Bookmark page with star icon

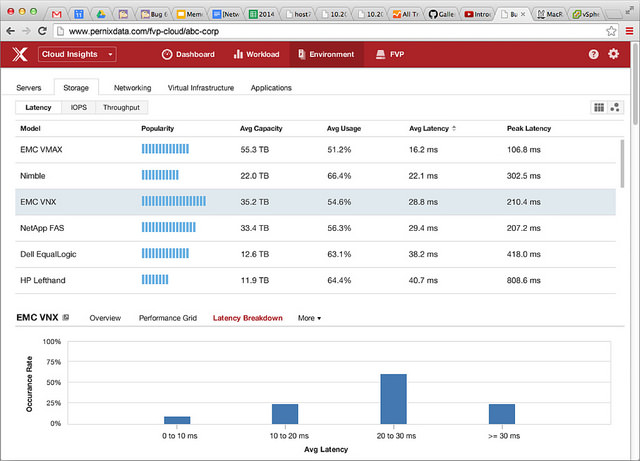611,31
